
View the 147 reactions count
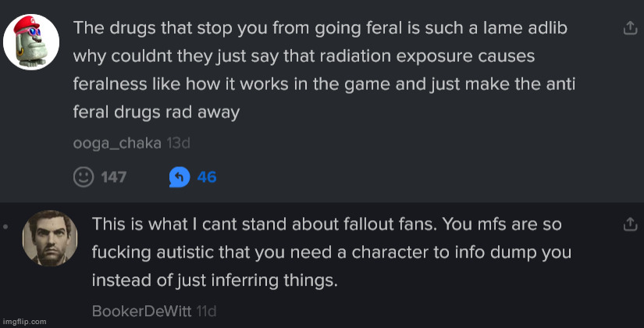[114, 177]
